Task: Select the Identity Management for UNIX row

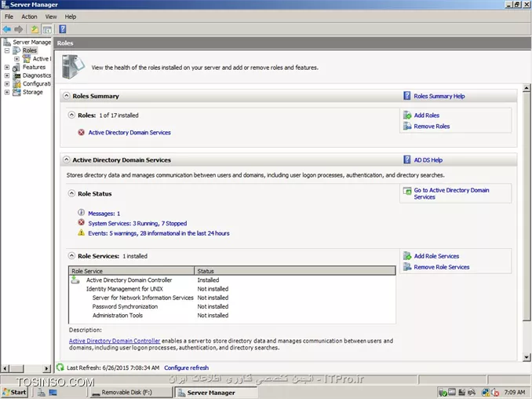Action: (x=231, y=288)
